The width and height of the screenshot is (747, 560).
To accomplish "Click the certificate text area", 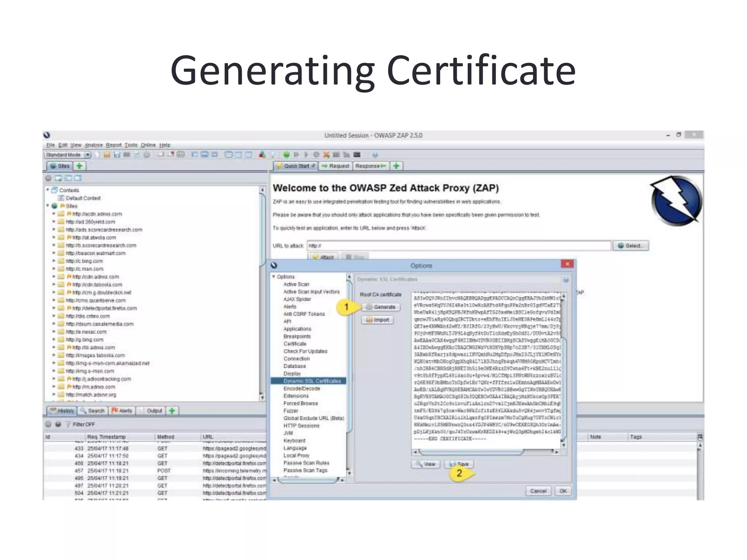I will (x=486, y=370).
